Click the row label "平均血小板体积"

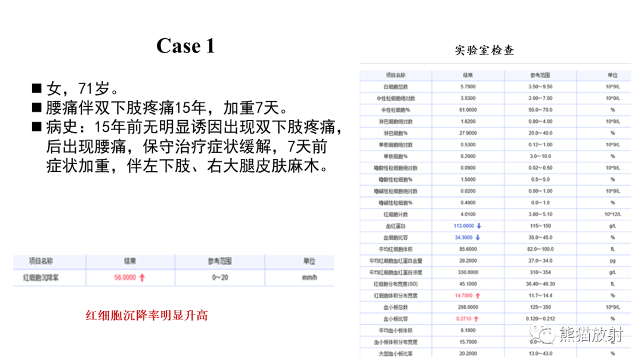395,330
